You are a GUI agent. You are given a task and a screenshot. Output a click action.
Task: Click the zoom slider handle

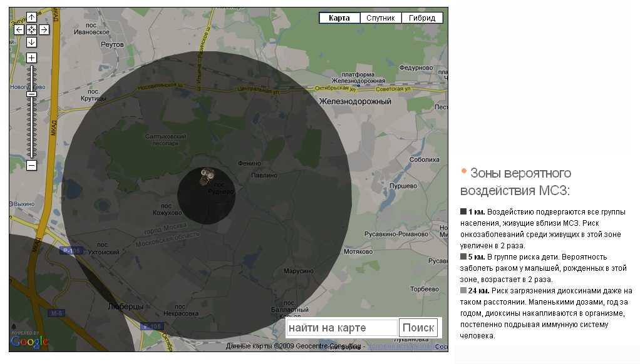[31, 94]
